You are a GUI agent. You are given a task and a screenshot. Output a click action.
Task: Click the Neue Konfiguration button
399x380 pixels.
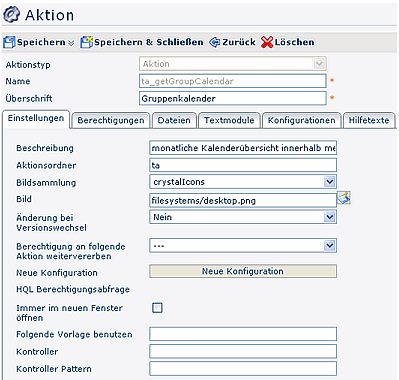pos(243,271)
